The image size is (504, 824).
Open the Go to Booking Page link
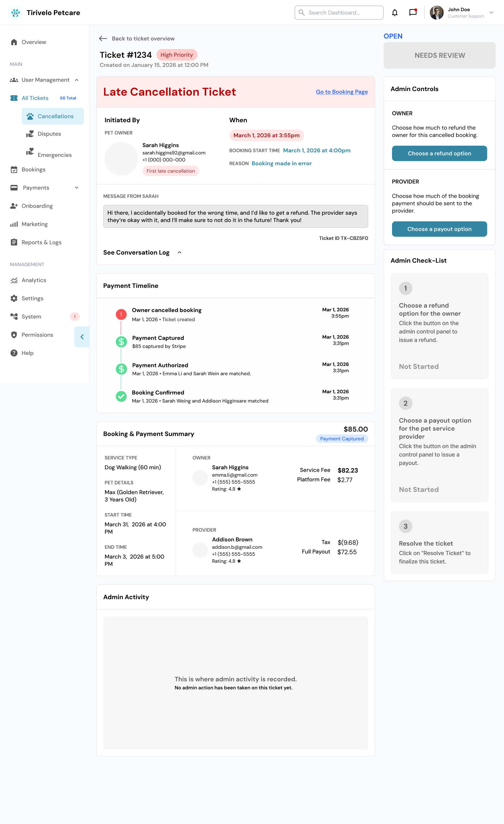[x=342, y=92]
